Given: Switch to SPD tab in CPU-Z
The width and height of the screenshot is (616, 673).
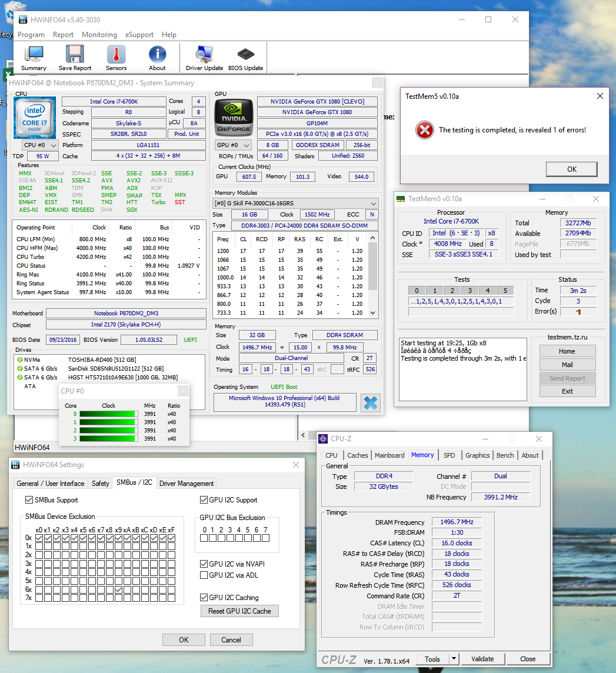Looking at the screenshot, I should (449, 455).
